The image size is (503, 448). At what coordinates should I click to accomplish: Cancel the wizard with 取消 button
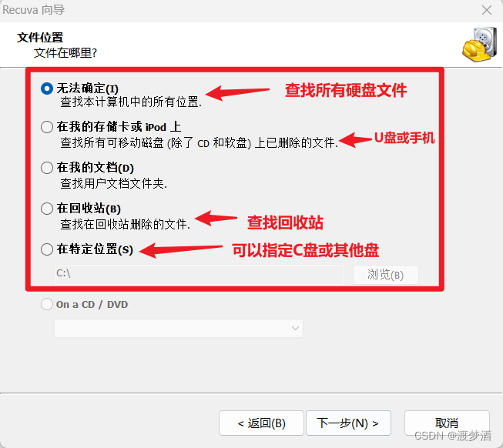pyautogui.click(x=447, y=423)
